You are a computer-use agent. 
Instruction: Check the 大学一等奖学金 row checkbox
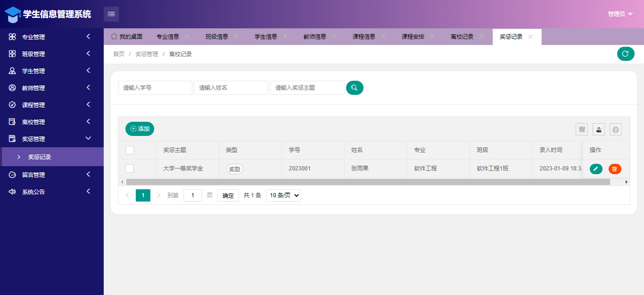tap(130, 169)
